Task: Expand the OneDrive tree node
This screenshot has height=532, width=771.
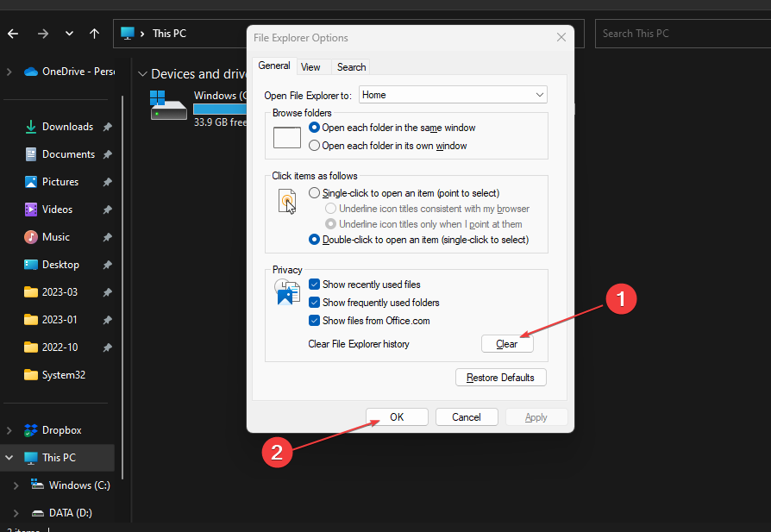Action: [9, 72]
